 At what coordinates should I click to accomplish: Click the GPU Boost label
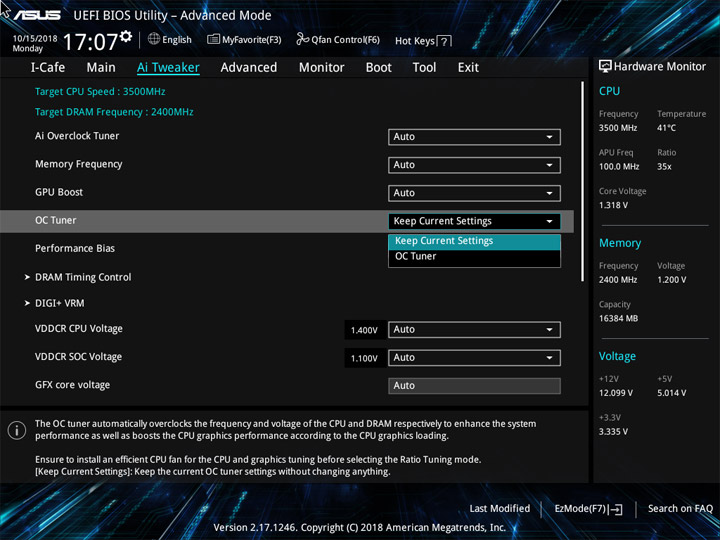pyautogui.click(x=59, y=192)
